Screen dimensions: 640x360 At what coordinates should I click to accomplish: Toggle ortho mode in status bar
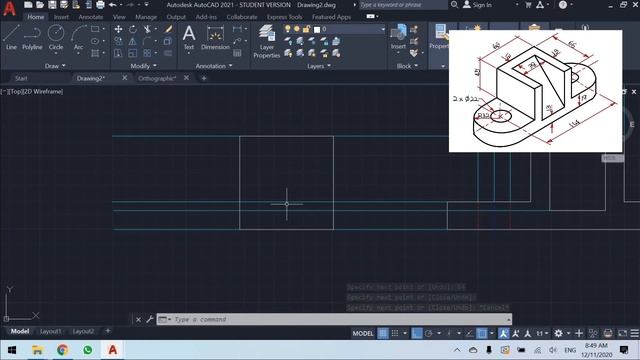[x=416, y=333]
